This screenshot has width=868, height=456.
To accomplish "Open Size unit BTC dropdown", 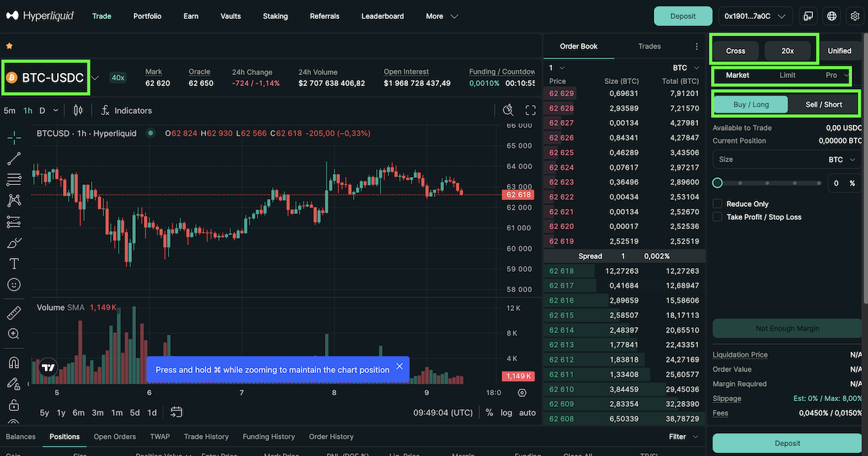I will coord(843,159).
